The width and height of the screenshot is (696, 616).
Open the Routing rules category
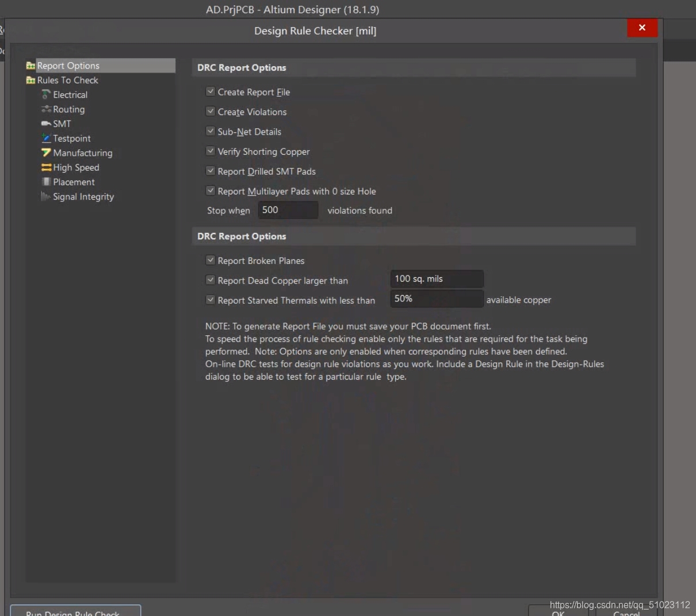coord(68,109)
